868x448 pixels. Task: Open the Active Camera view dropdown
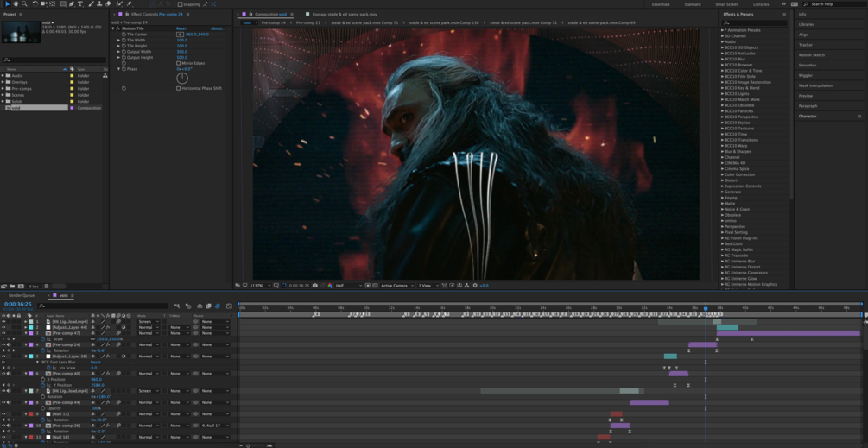(x=397, y=286)
